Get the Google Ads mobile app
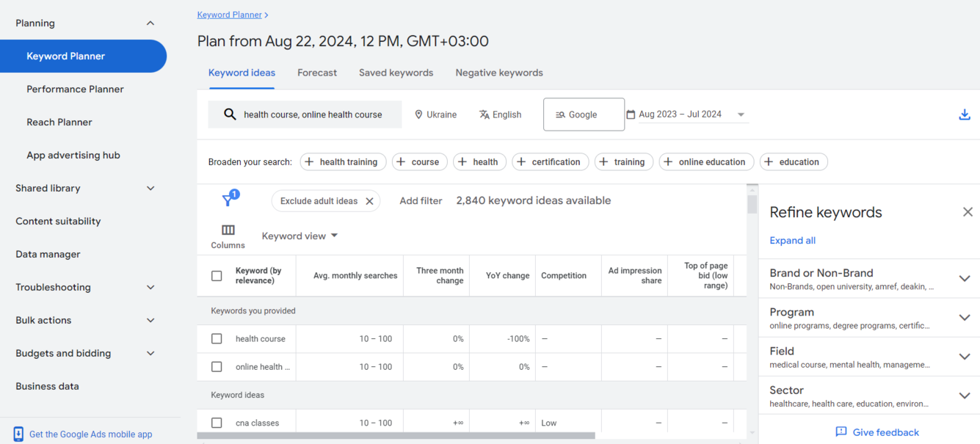 pos(90,434)
